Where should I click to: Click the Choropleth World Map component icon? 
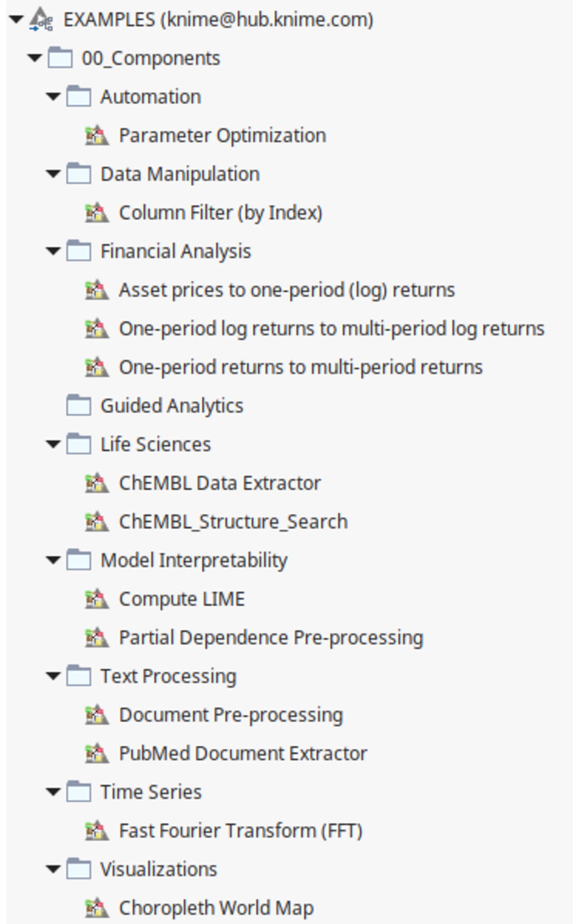point(97,908)
